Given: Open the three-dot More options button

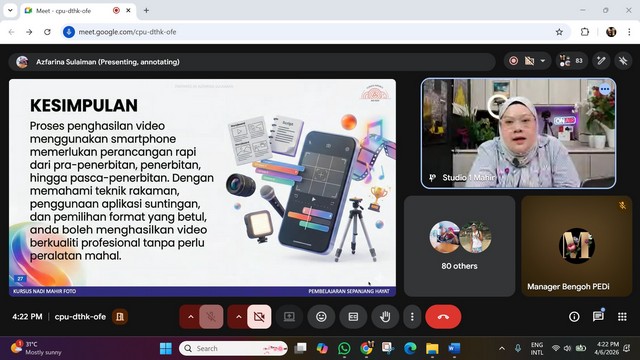Looking at the screenshot, I should pyautogui.click(x=412, y=317).
